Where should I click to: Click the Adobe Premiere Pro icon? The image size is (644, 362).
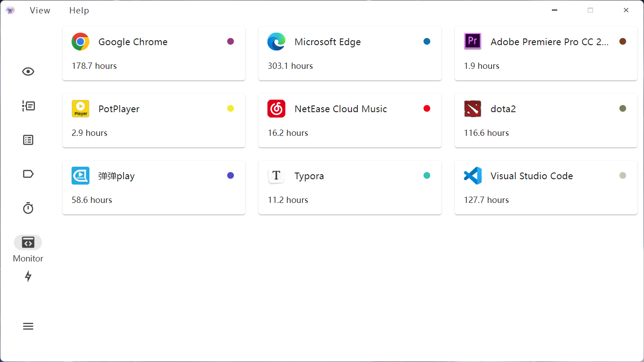473,42
